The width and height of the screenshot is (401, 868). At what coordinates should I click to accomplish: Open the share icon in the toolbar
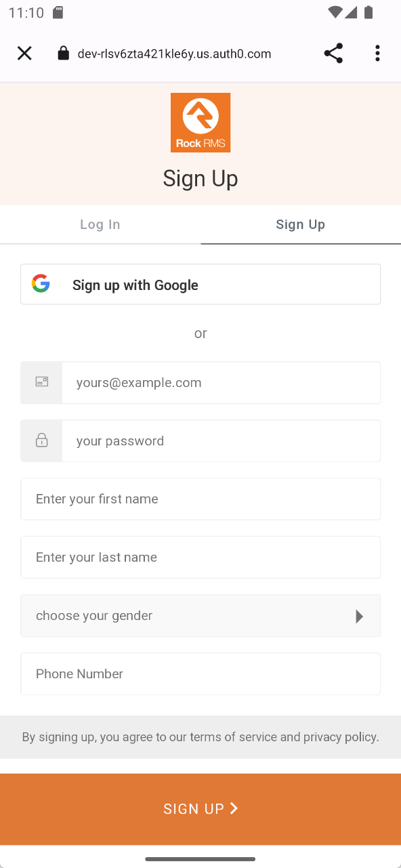pos(333,54)
